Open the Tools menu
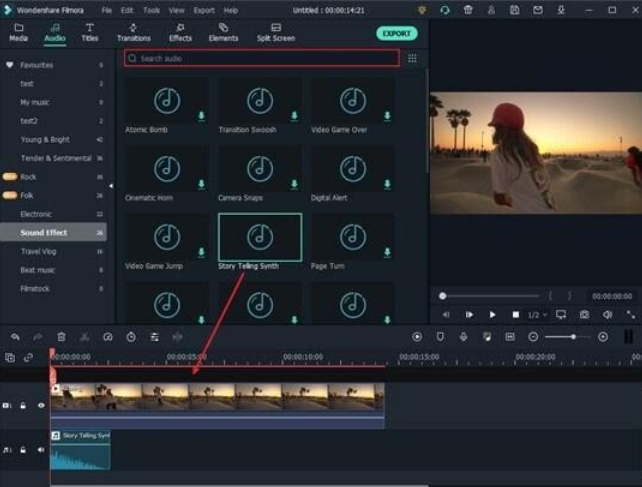Viewport: 642px width, 487px height. [x=151, y=9]
